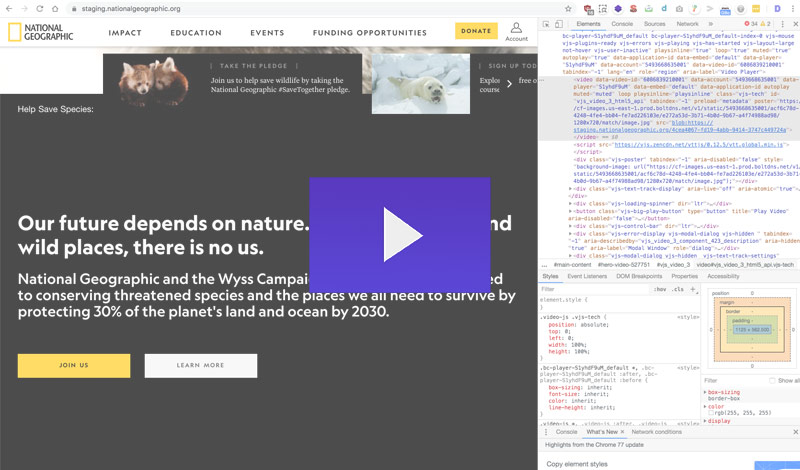Click the computed styles Filter field
800x470 pixels.
pyautogui.click(x=735, y=381)
